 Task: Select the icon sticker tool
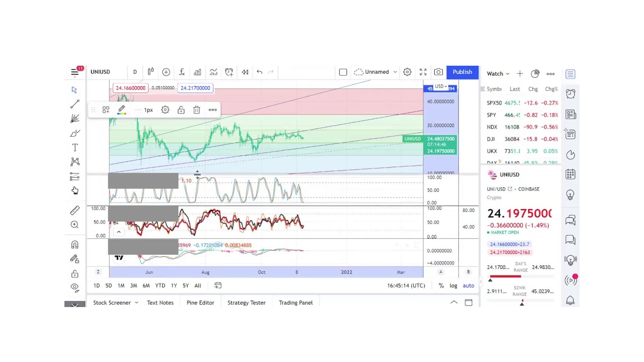pos(74,191)
